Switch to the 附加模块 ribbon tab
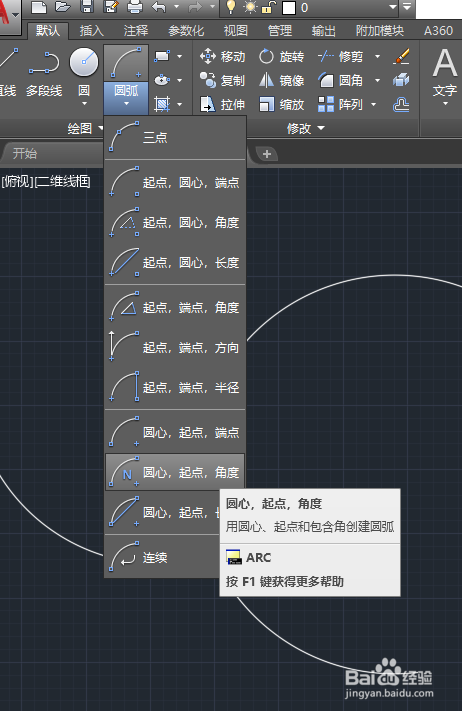 point(379,30)
